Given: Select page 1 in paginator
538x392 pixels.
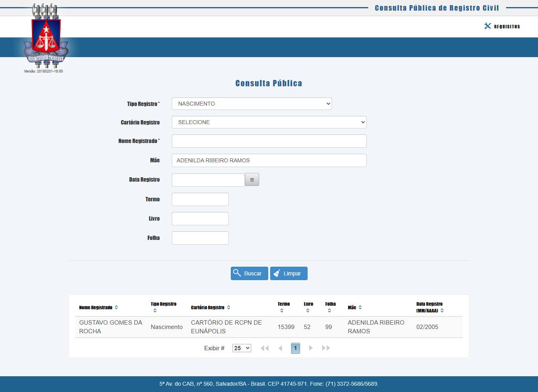Looking at the screenshot, I should (295, 348).
